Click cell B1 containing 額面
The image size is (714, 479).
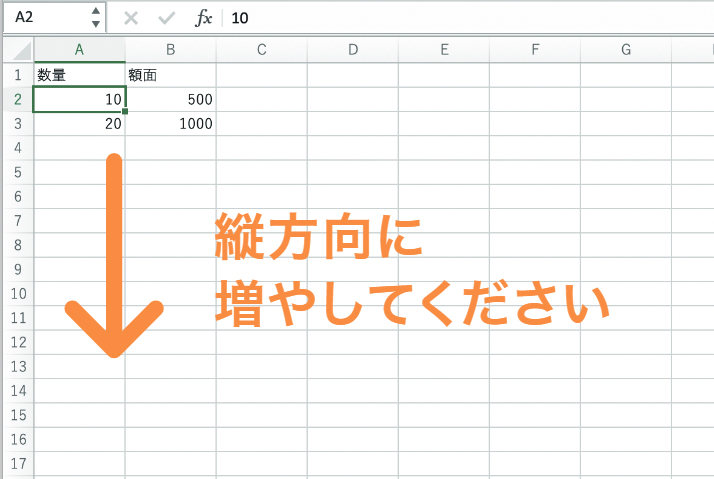point(170,74)
